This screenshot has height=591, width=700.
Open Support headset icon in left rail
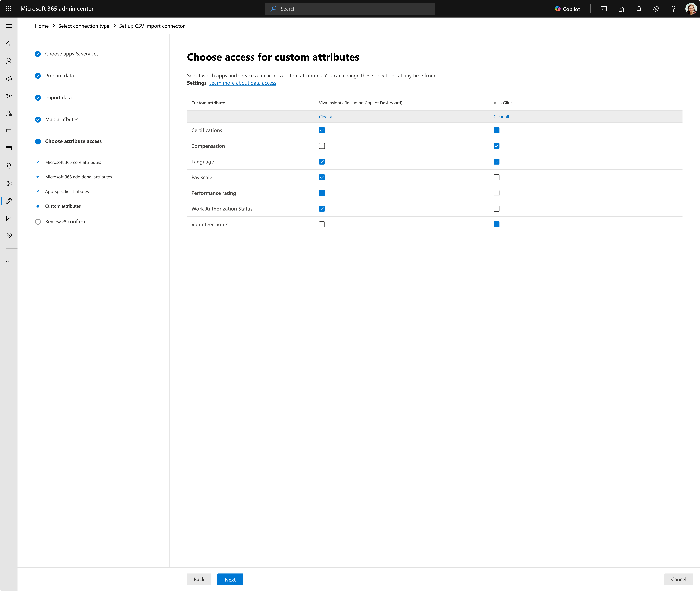tap(9, 166)
